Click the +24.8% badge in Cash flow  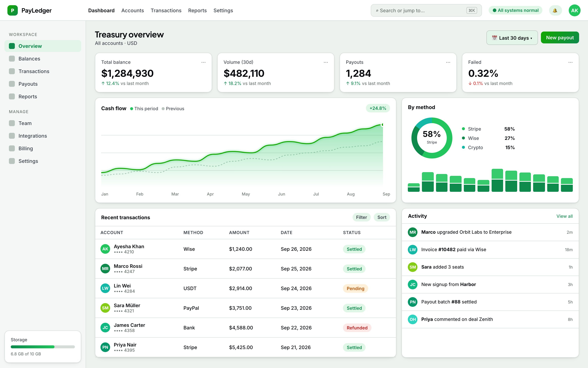(378, 108)
